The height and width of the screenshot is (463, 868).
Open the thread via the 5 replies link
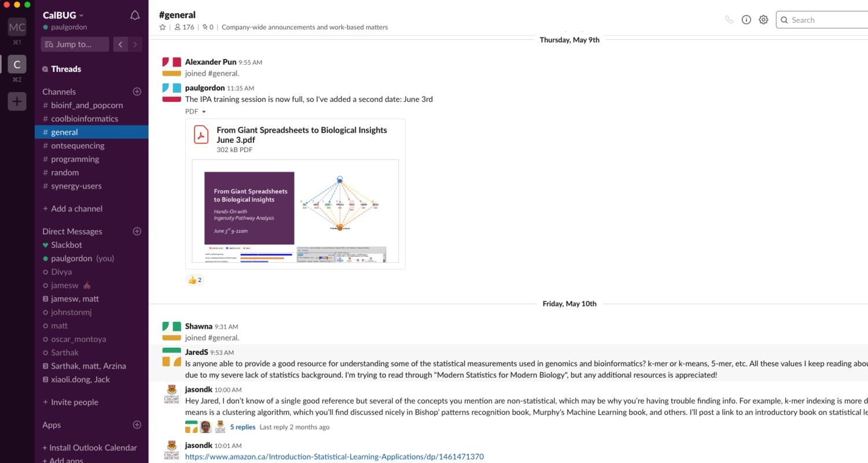point(242,427)
